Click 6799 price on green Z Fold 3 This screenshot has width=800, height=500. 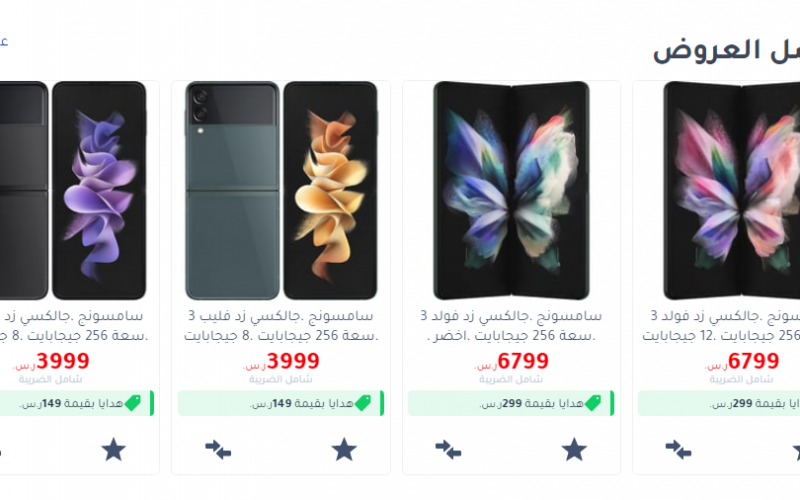click(x=511, y=361)
